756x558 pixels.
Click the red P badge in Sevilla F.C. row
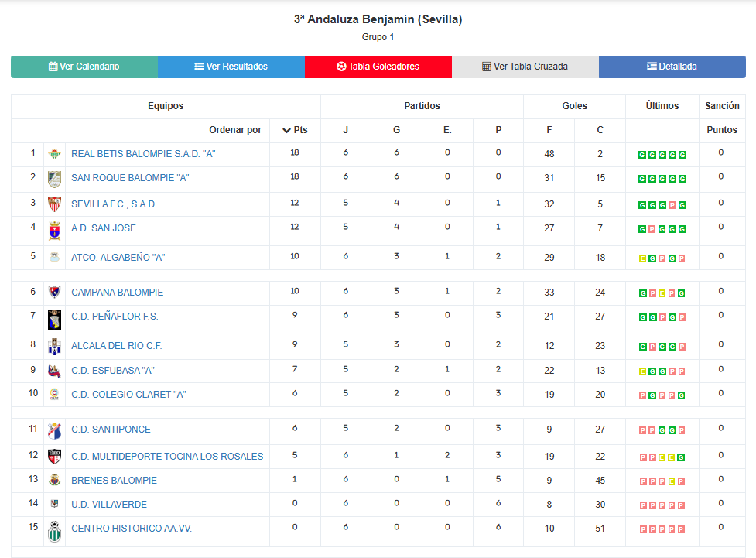pos(672,205)
